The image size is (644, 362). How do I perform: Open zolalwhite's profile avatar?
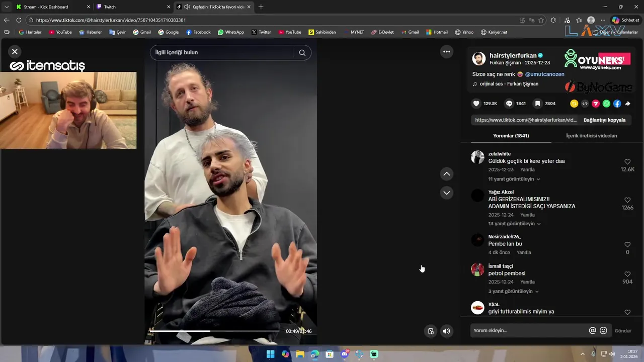(x=477, y=157)
